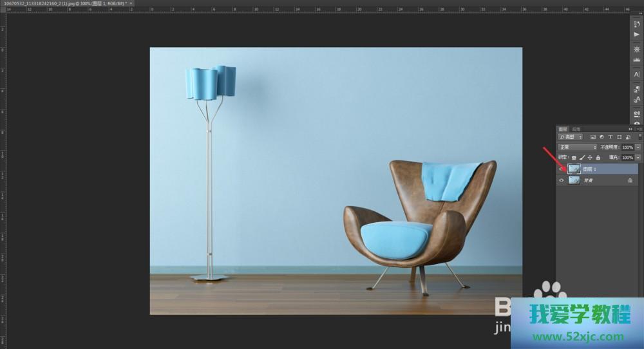Click the Actions play icon in dock

point(637,35)
